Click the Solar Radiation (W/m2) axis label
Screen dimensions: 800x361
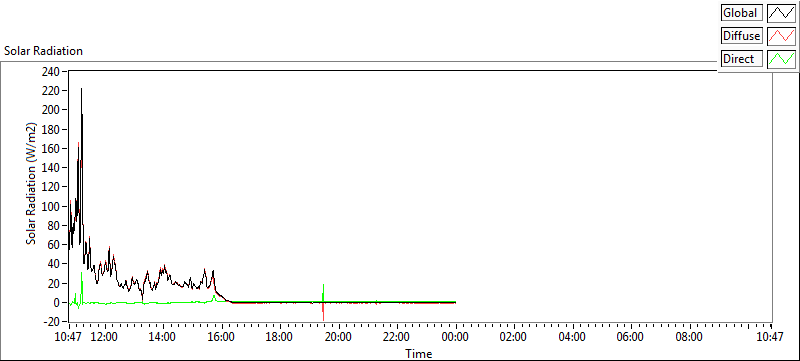tap(32, 184)
